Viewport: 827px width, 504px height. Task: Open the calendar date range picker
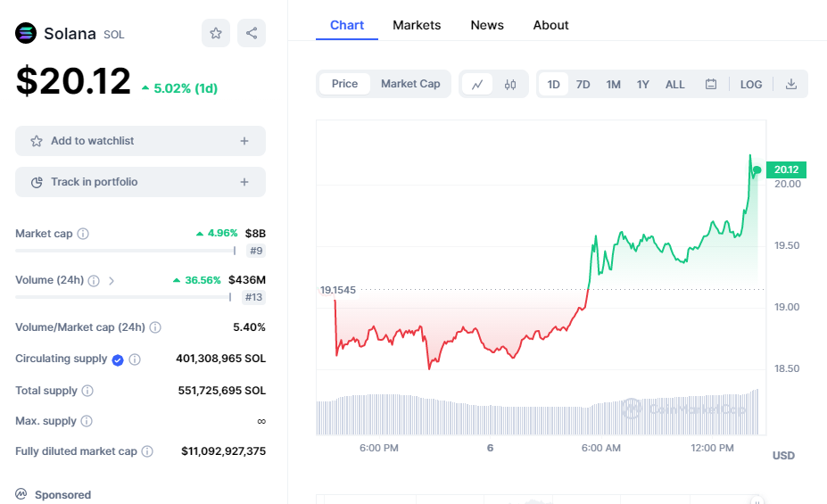[711, 85]
